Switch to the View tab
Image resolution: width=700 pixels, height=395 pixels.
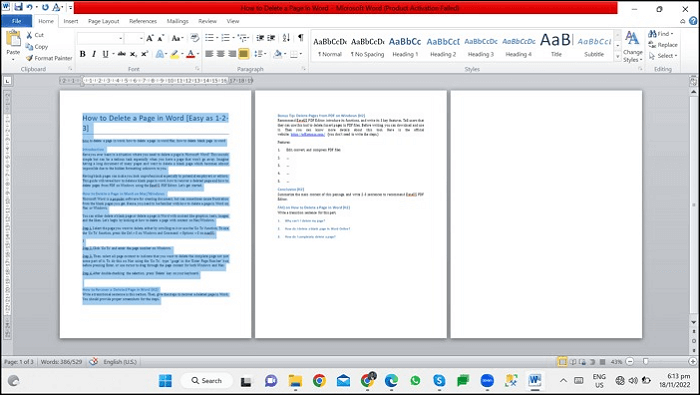pyautogui.click(x=233, y=21)
